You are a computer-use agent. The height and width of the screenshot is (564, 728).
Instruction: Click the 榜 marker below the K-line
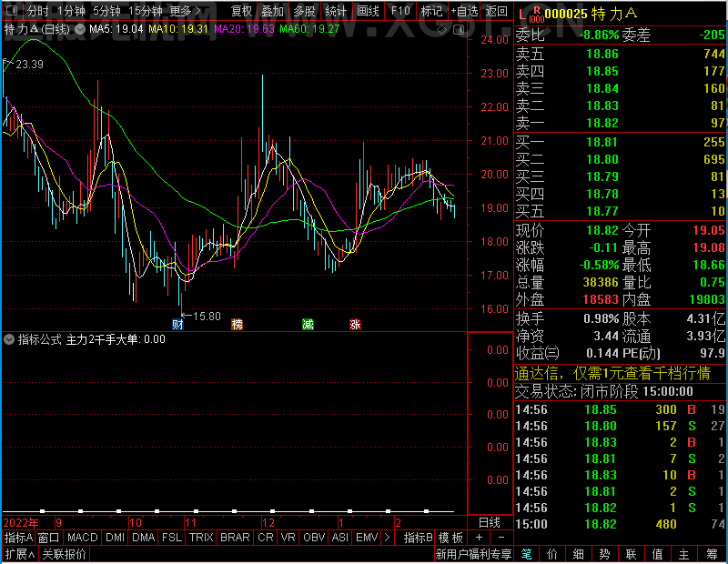238,325
